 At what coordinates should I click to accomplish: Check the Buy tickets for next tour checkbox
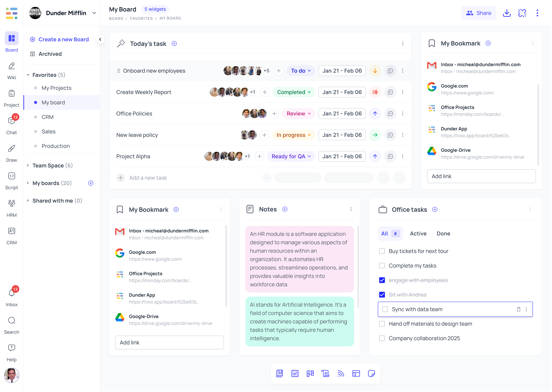(382, 251)
